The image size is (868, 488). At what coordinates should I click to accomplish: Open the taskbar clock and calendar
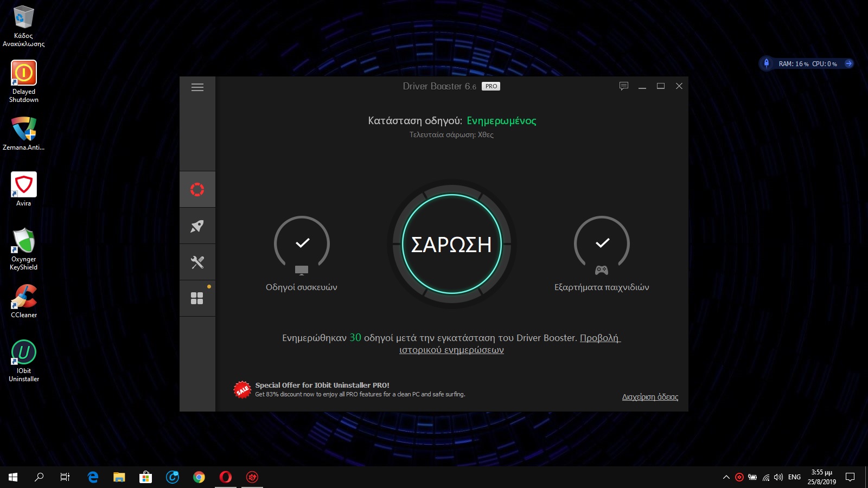[822, 477]
